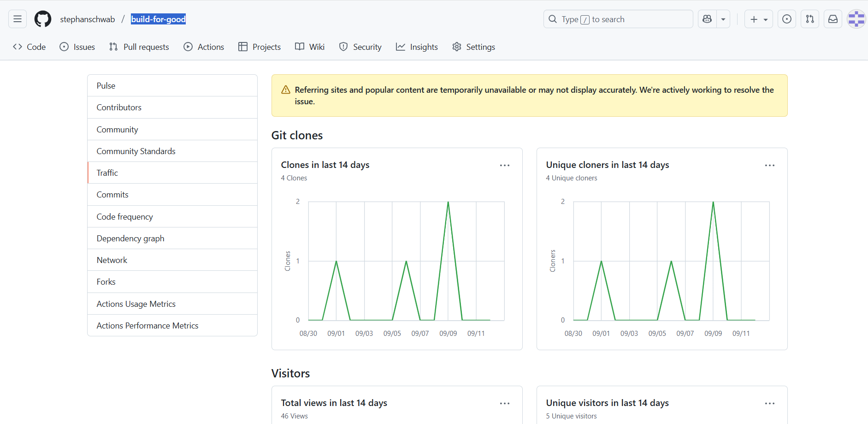Open the notifications inbox icon
Viewport: 868px width, 424px height.
pyautogui.click(x=833, y=19)
